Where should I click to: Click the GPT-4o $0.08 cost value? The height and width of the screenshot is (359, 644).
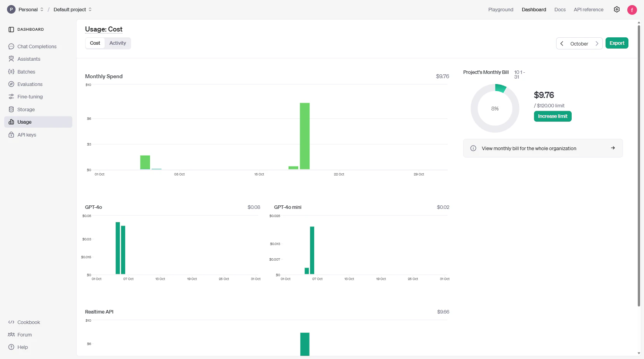pyautogui.click(x=254, y=207)
